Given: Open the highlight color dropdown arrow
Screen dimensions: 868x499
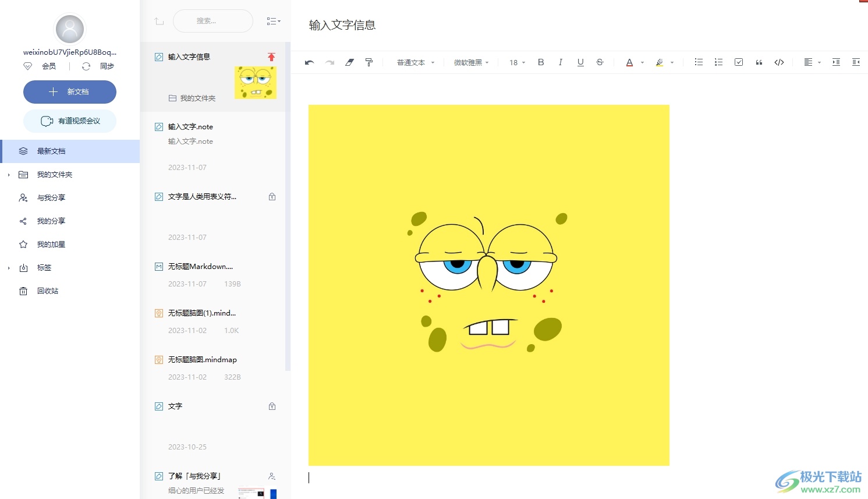Looking at the screenshot, I should click(672, 62).
